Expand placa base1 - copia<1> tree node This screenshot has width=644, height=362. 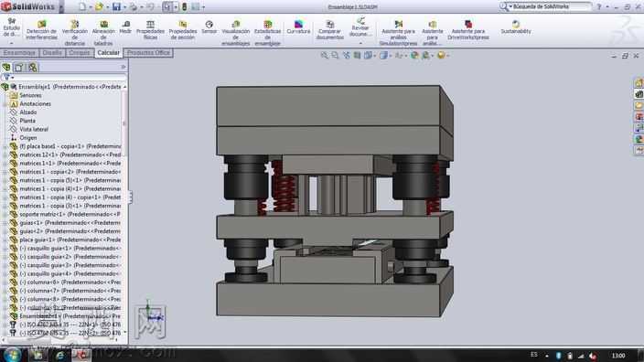(x=5, y=146)
